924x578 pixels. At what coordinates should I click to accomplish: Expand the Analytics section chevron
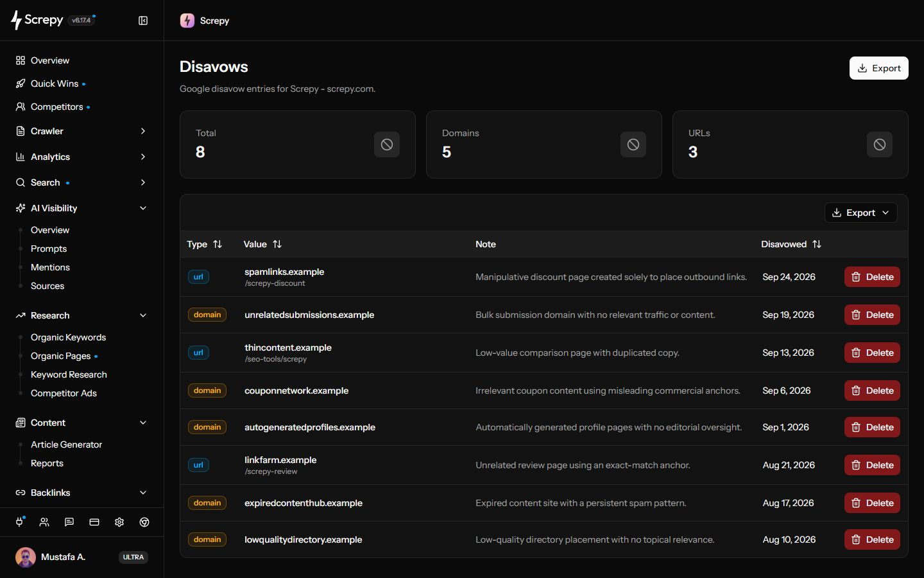[x=143, y=157]
